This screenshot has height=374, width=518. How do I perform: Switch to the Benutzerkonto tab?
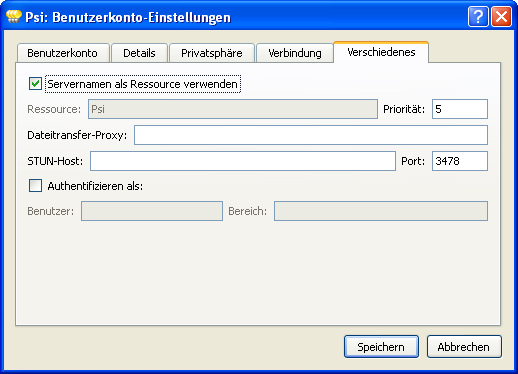63,53
